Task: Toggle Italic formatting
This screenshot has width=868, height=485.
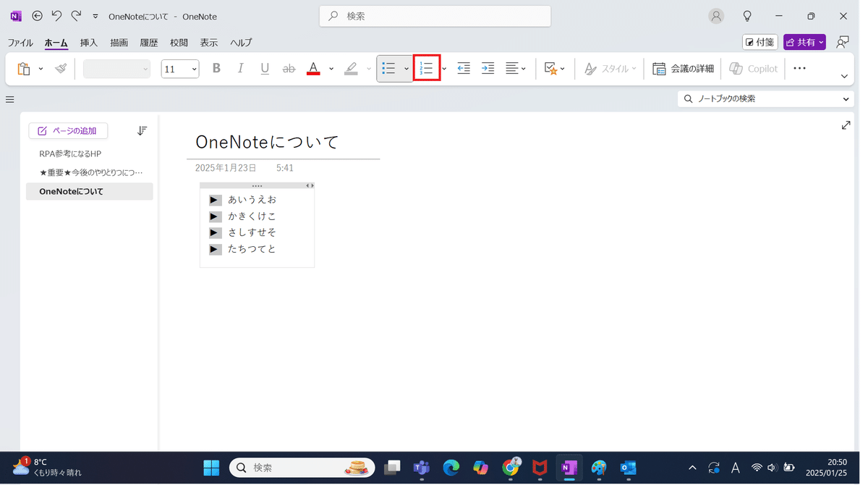Action: pos(241,68)
